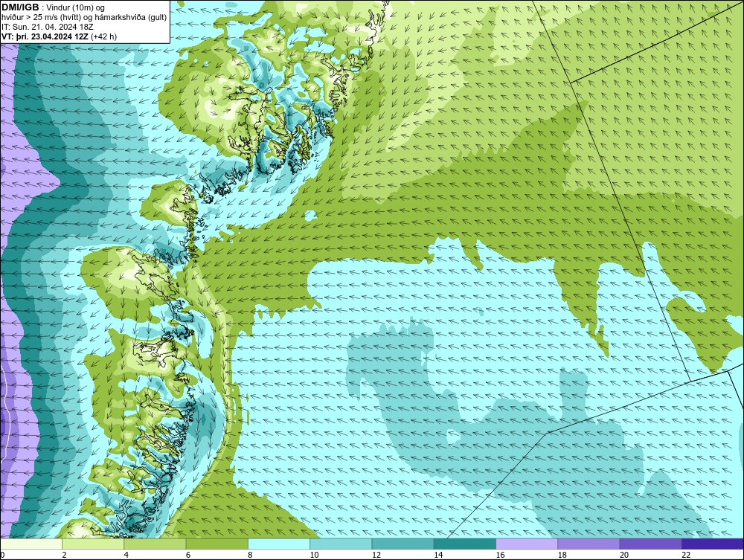Click the 8–10 m/s pale cyan swatch
This screenshot has width=744, height=560.
[x=279, y=544]
